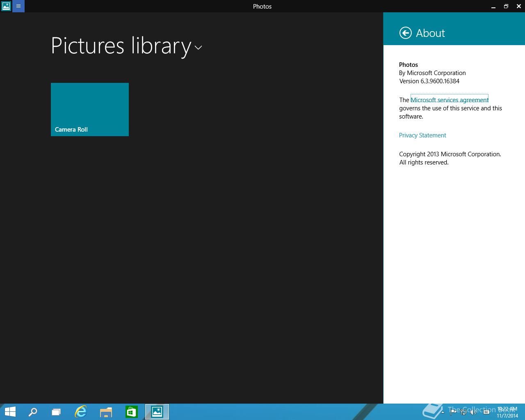Screen dimensions: 525x420
Task: Select the Photos taskbar button
Action: [157, 412]
